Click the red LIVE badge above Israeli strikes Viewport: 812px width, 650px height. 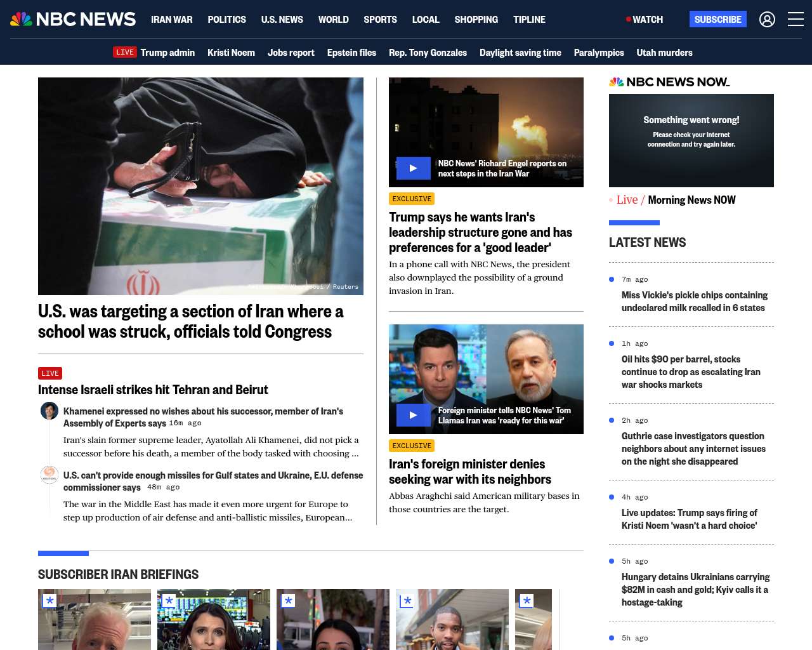pyautogui.click(x=50, y=373)
